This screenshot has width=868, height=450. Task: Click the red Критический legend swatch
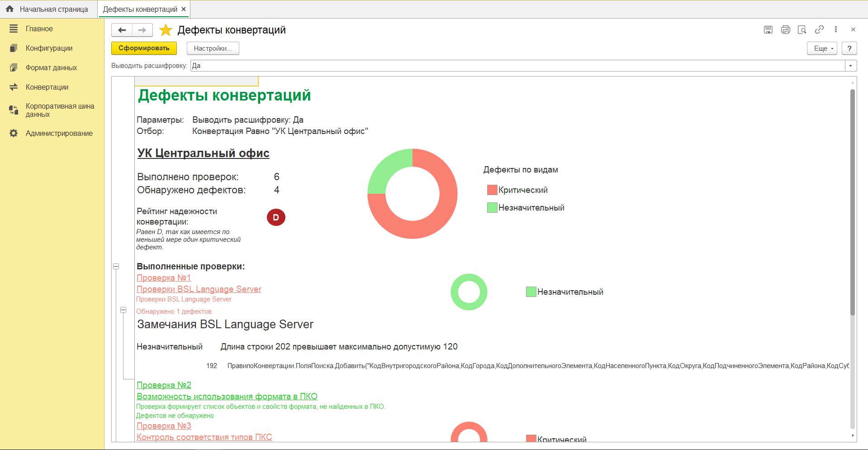tap(492, 190)
